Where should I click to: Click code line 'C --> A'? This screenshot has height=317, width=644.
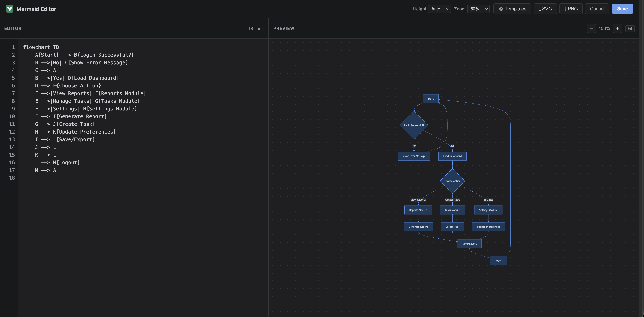click(x=46, y=70)
